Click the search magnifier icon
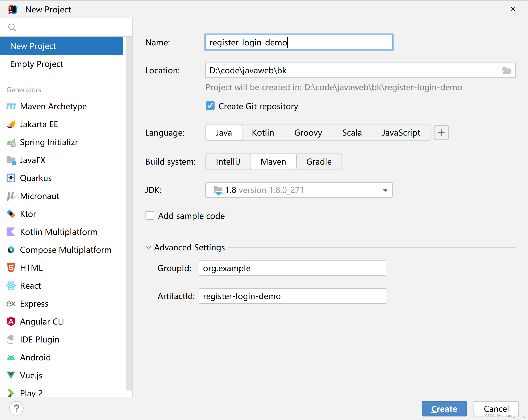 click(x=12, y=27)
